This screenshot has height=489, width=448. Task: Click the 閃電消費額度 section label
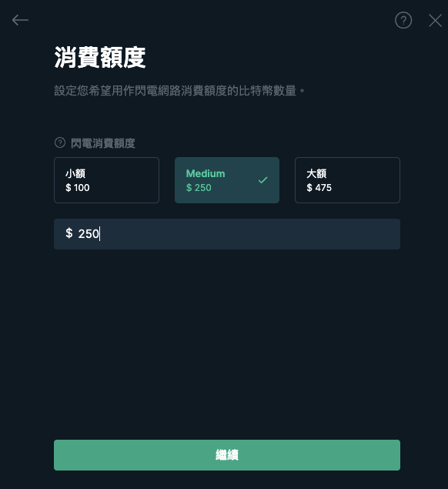103,143
